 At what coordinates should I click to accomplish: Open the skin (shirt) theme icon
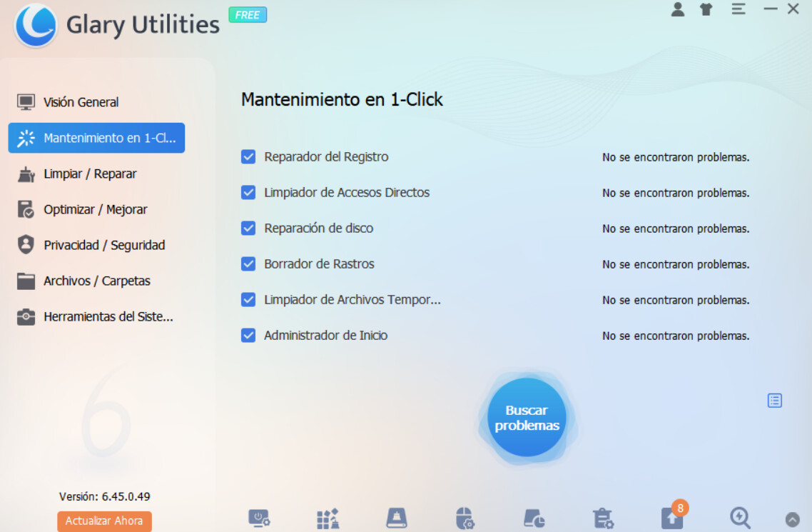(706, 9)
